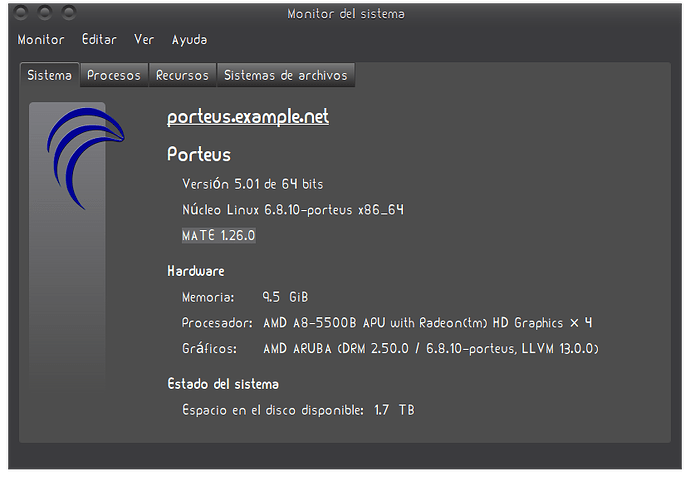Open the Ayuda menu
The width and height of the screenshot is (690, 485).
[189, 40]
